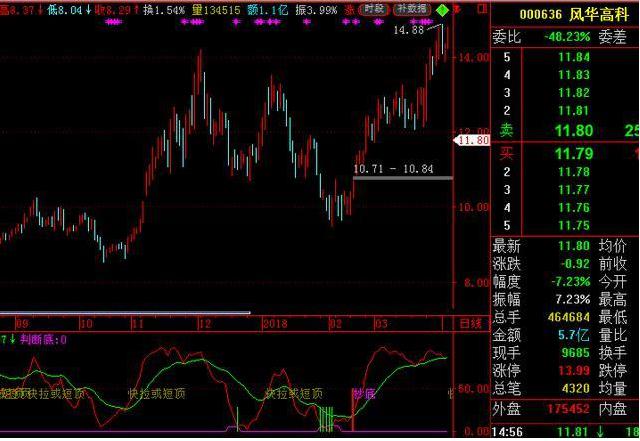This screenshot has width=640, height=441.
Task: Click the 14.88 high-price annotation
Action: [409, 30]
